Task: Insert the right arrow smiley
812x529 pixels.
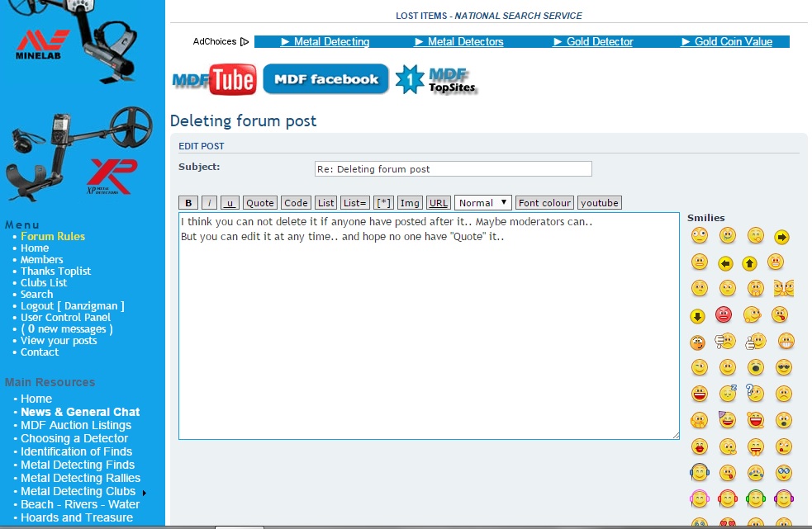Action: (x=781, y=237)
